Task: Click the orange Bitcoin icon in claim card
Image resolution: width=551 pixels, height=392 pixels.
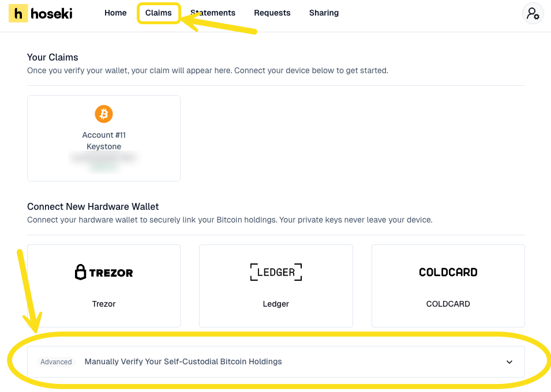Action: pyautogui.click(x=104, y=114)
